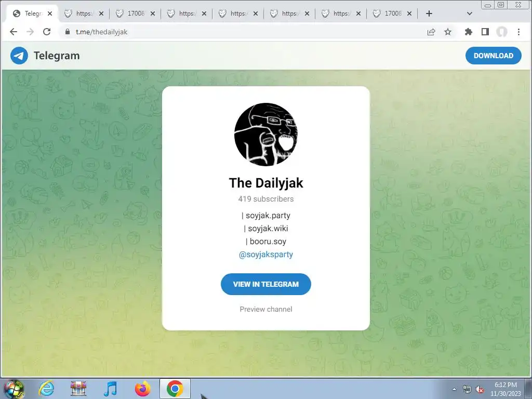532x399 pixels.
Task: Switch to the first 17008 tab
Action: click(x=135, y=14)
